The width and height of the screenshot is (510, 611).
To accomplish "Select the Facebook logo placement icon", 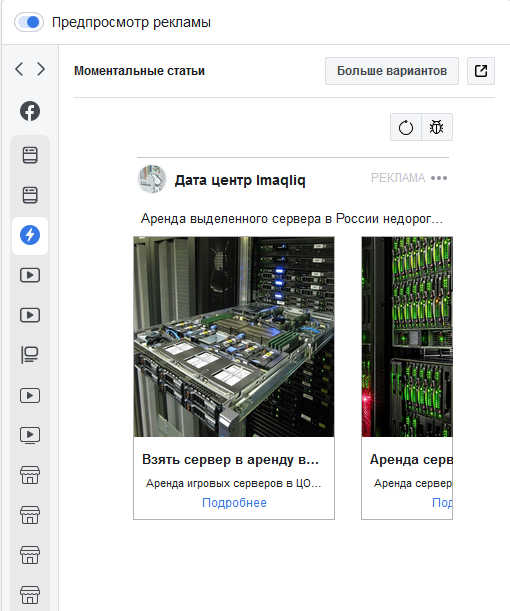I will (30, 111).
